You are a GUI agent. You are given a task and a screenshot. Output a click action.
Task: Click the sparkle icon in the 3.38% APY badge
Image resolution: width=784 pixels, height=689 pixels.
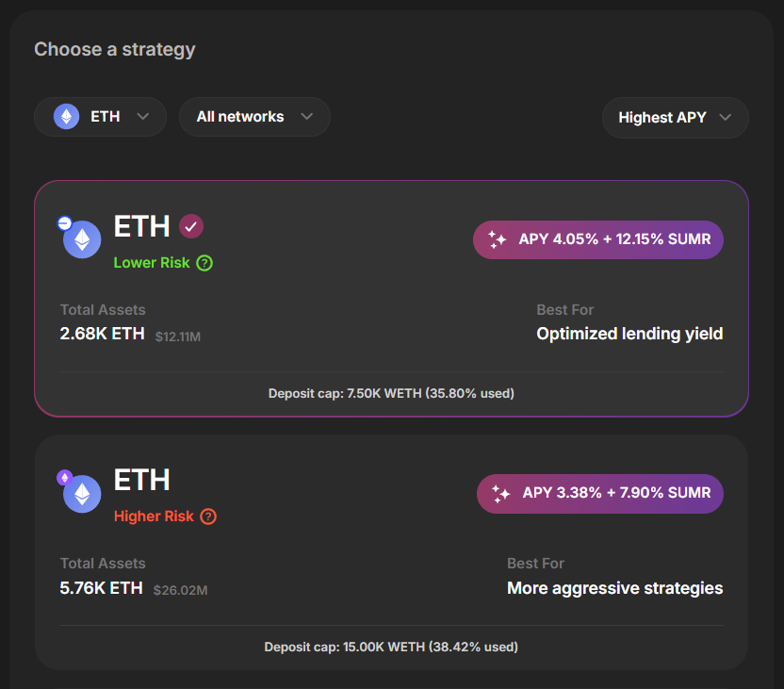(500, 494)
